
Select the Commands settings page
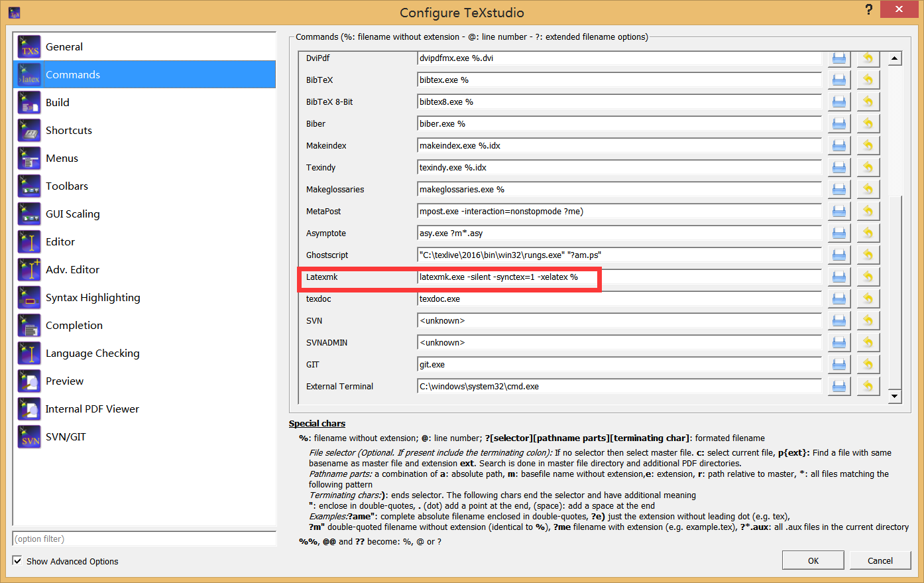(144, 74)
